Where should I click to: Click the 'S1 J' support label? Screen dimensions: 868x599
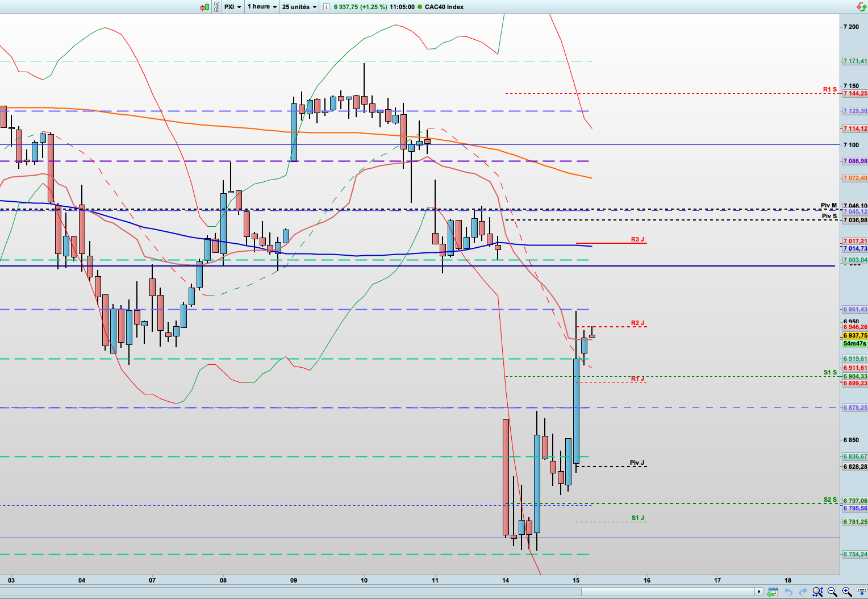coord(638,518)
